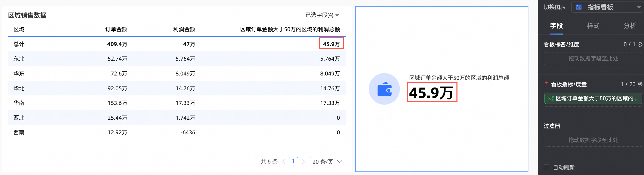Click the 过滤器 field drop zone
The image size is (644, 175).
pyautogui.click(x=593, y=140)
